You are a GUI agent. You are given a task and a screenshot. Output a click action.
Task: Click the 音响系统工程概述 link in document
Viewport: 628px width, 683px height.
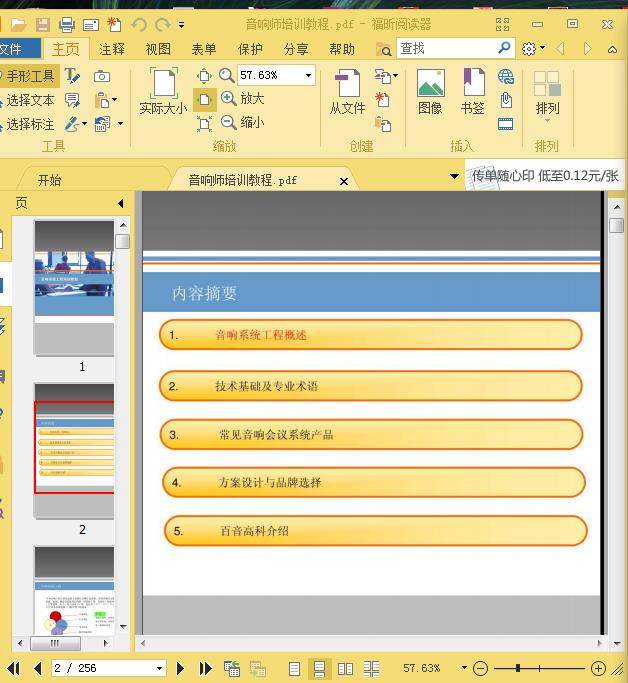pyautogui.click(x=261, y=335)
